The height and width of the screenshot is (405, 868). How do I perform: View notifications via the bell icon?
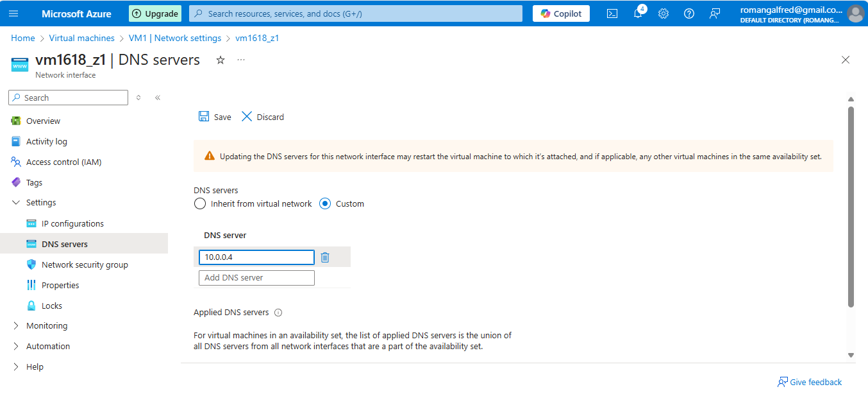pyautogui.click(x=637, y=13)
